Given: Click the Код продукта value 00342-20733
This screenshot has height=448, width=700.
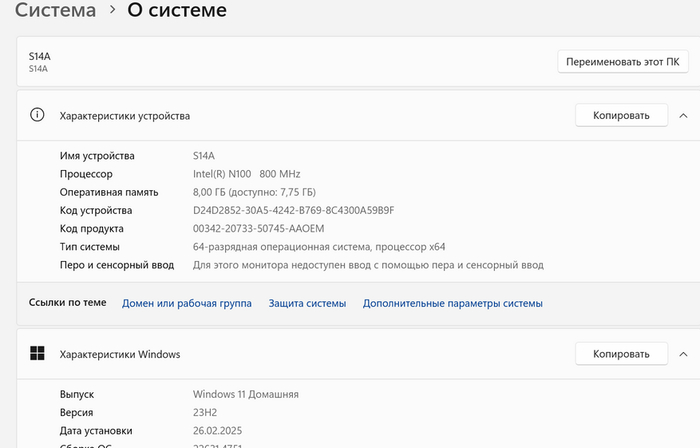Looking at the screenshot, I should (258, 228).
